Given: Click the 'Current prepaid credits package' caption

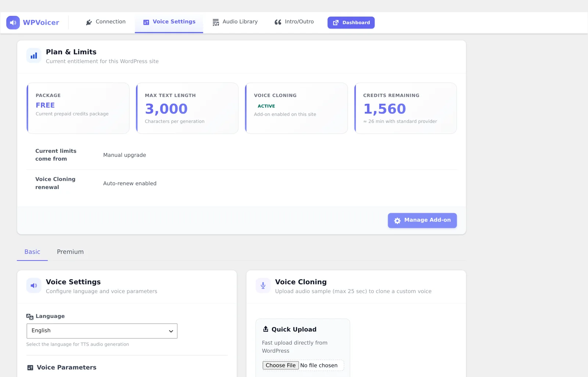Looking at the screenshot, I should pyautogui.click(x=72, y=114).
